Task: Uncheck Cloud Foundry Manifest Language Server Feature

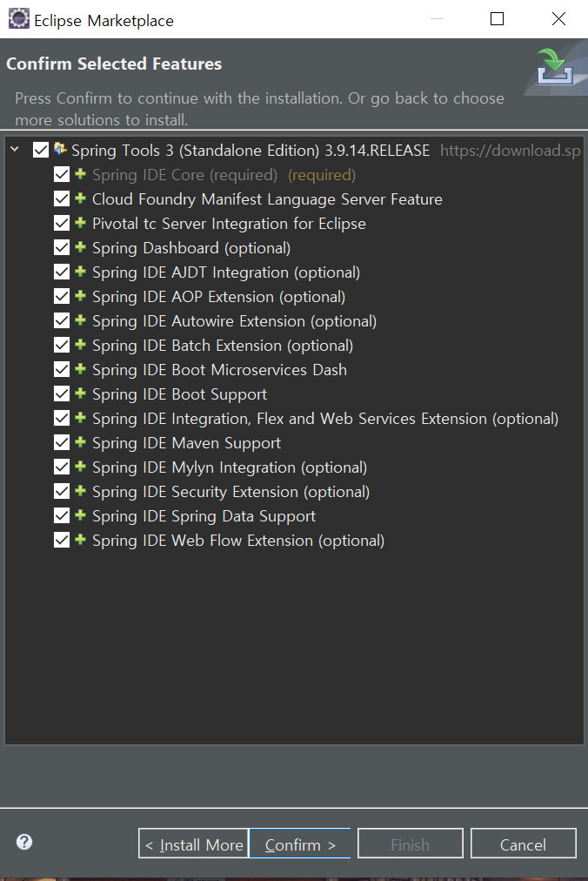Action: pos(62,198)
